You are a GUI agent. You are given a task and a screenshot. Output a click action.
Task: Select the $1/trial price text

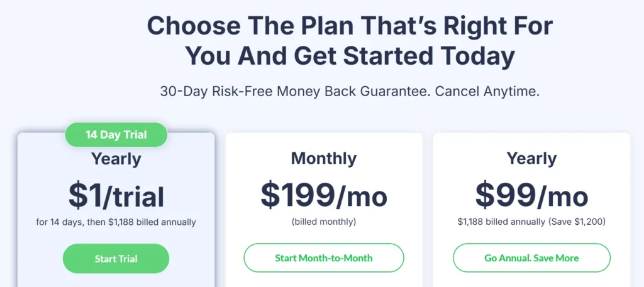[116, 195]
